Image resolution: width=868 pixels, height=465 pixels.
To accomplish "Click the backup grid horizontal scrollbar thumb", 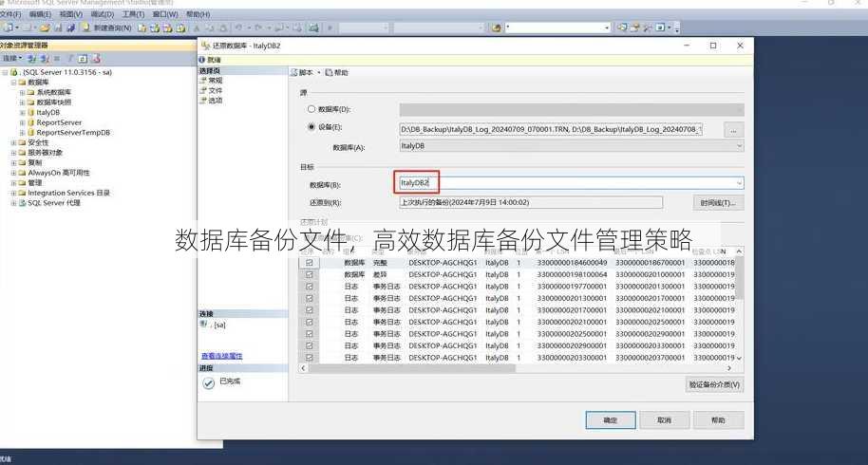I will [412, 368].
